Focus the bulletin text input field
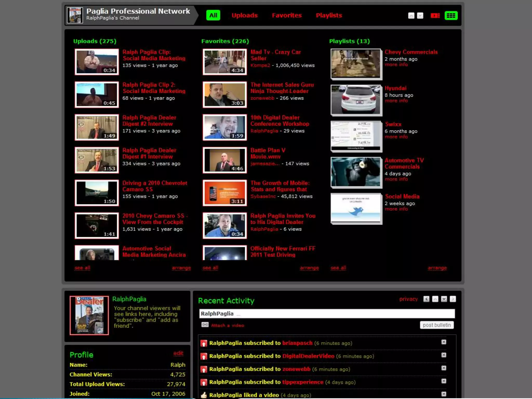532x399 pixels. click(x=327, y=314)
